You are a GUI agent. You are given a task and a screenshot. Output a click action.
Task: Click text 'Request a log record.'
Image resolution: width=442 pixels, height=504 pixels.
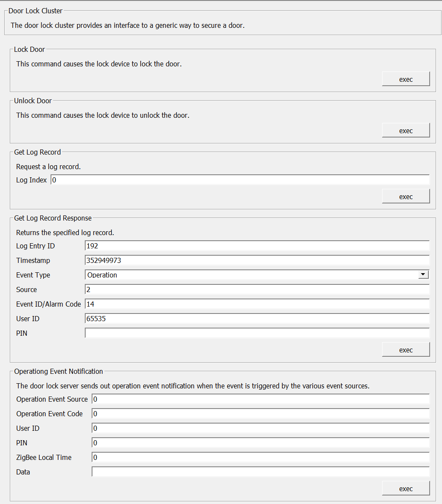(48, 167)
